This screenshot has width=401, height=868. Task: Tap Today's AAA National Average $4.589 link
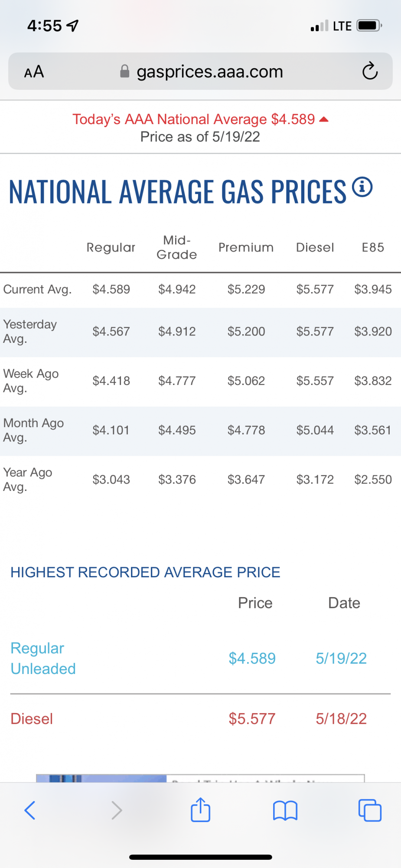(x=194, y=119)
